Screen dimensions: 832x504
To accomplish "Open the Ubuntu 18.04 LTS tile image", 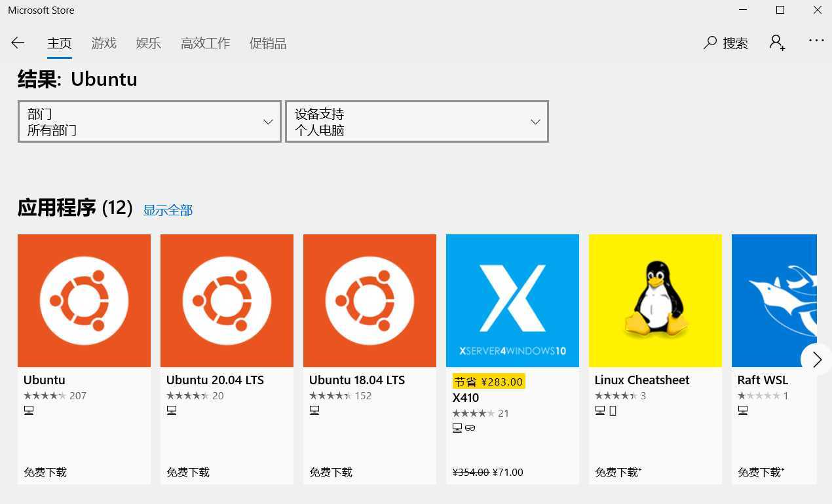I will click(x=369, y=300).
